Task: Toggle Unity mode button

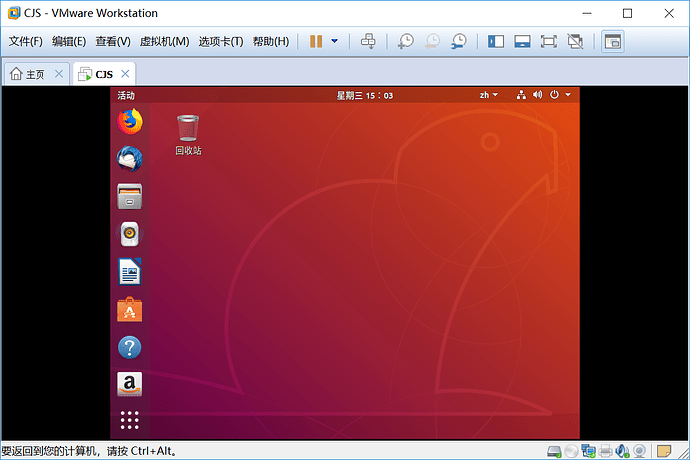Action: pyautogui.click(x=575, y=41)
